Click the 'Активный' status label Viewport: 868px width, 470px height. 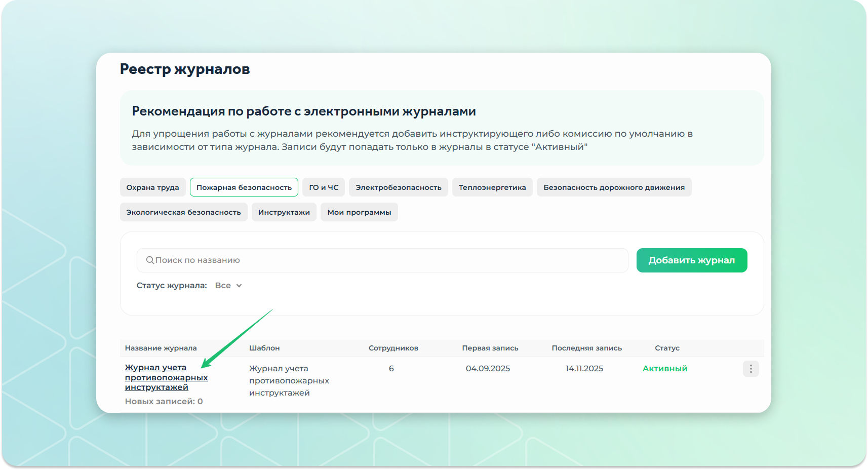pos(664,369)
